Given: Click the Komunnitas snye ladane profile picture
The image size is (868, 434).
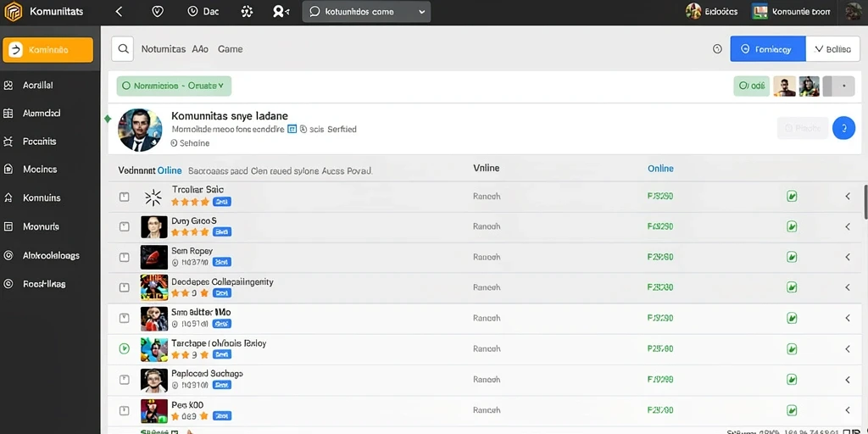Looking at the screenshot, I should pyautogui.click(x=140, y=130).
